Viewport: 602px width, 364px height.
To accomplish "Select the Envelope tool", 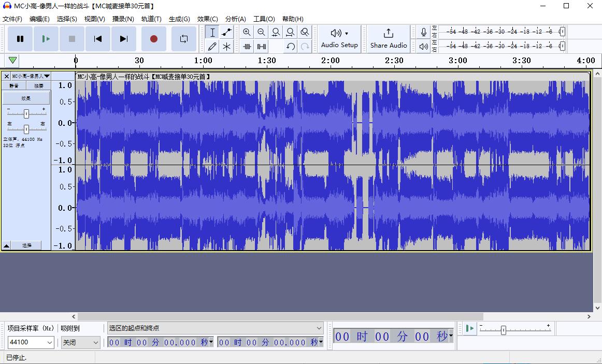I will tap(226, 32).
